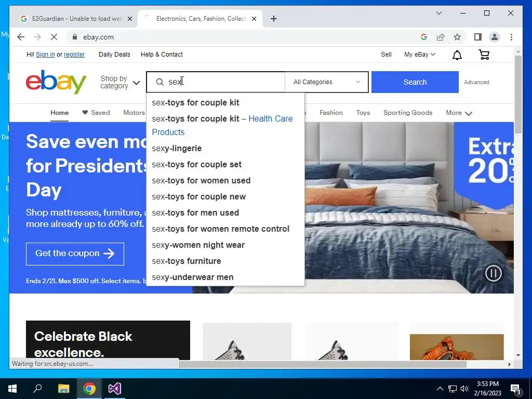
Task: Open the Fashion category
Action: pyautogui.click(x=331, y=113)
